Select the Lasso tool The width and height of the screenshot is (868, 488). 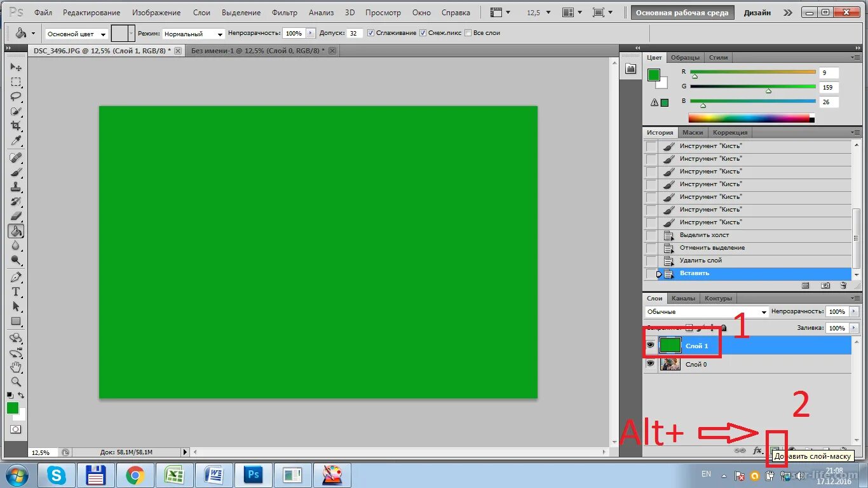coord(16,97)
